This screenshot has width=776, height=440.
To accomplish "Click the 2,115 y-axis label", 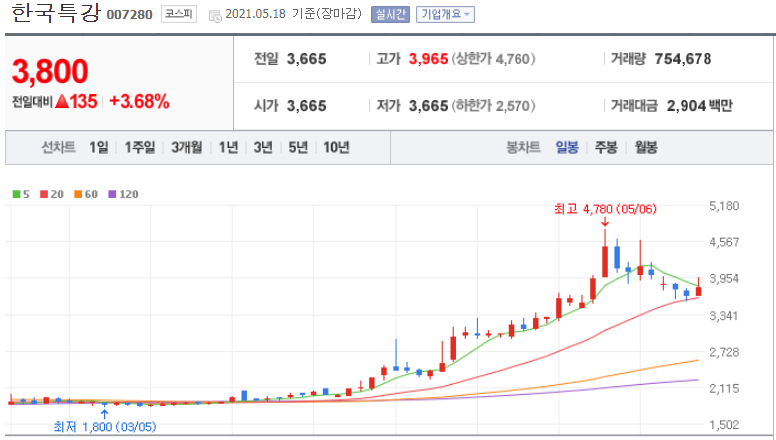I will [724, 388].
